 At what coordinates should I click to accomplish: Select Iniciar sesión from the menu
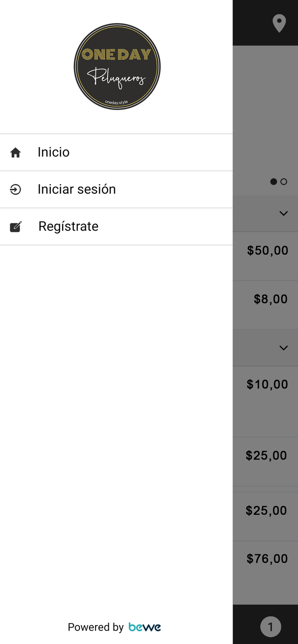point(77,189)
